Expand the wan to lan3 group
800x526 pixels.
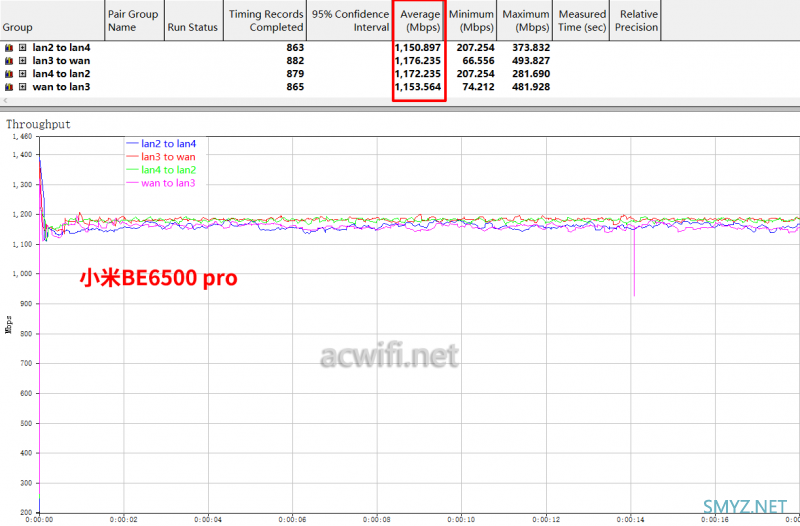[22, 87]
